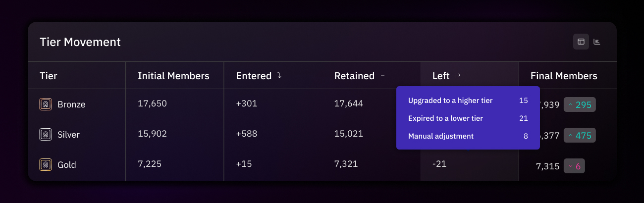Click the Bronze tier badge icon
Viewport: 644px width, 203px height.
point(46,104)
